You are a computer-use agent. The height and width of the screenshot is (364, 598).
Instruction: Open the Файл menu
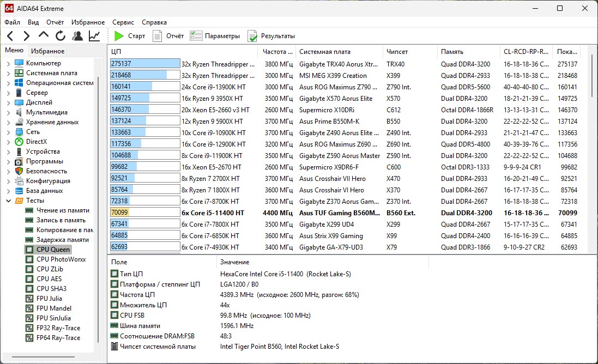(12, 22)
